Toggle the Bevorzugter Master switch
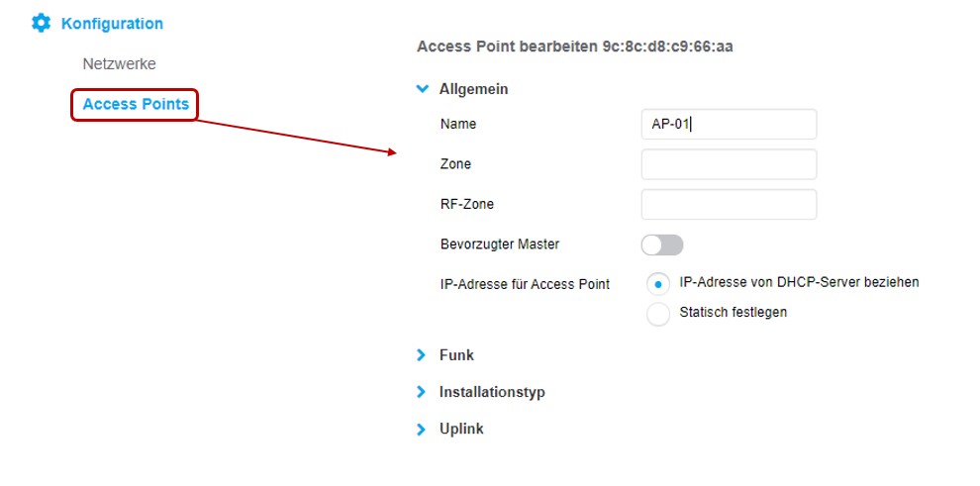The width and height of the screenshot is (980, 486). pos(662,244)
